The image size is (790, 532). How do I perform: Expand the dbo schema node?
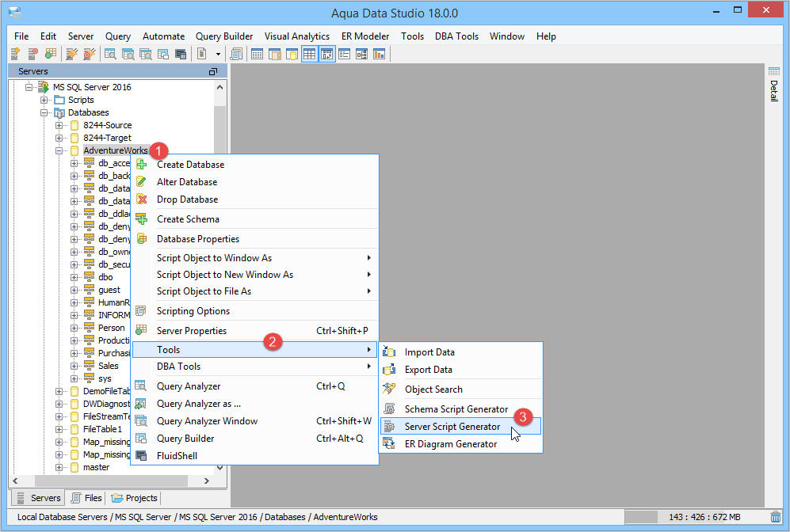point(74,277)
